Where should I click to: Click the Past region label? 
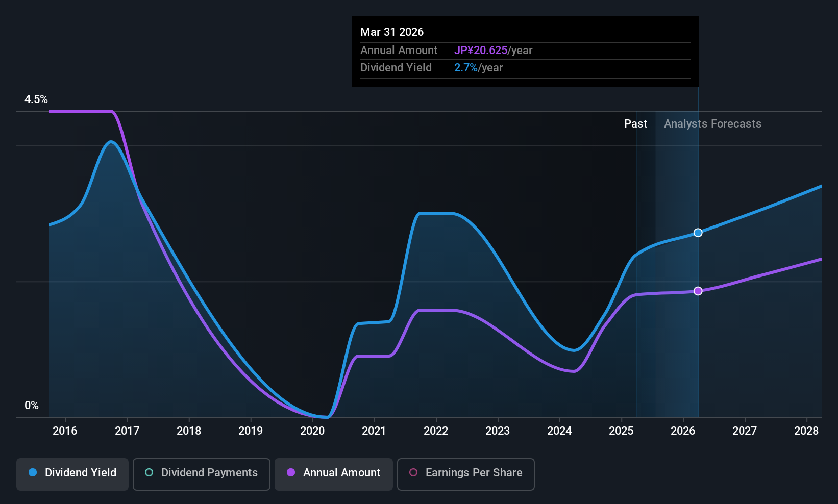pyautogui.click(x=635, y=124)
